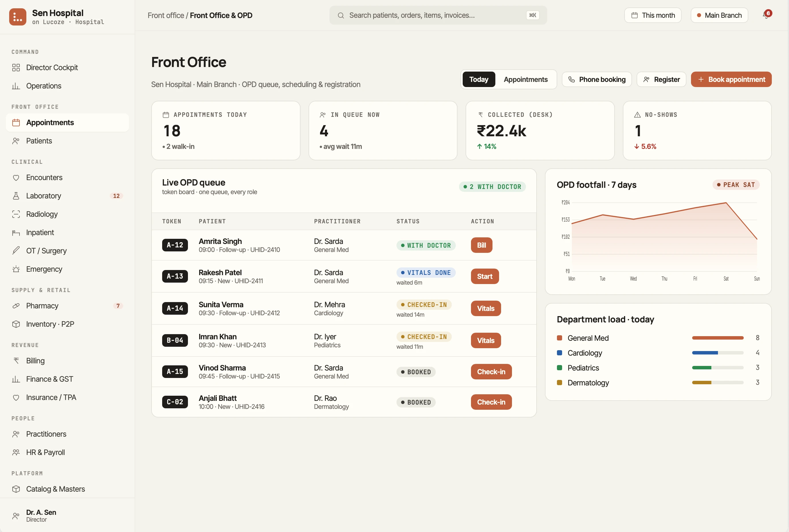Click the PEAK SAT badge
Screen dimensions: 789x532
click(x=736, y=185)
